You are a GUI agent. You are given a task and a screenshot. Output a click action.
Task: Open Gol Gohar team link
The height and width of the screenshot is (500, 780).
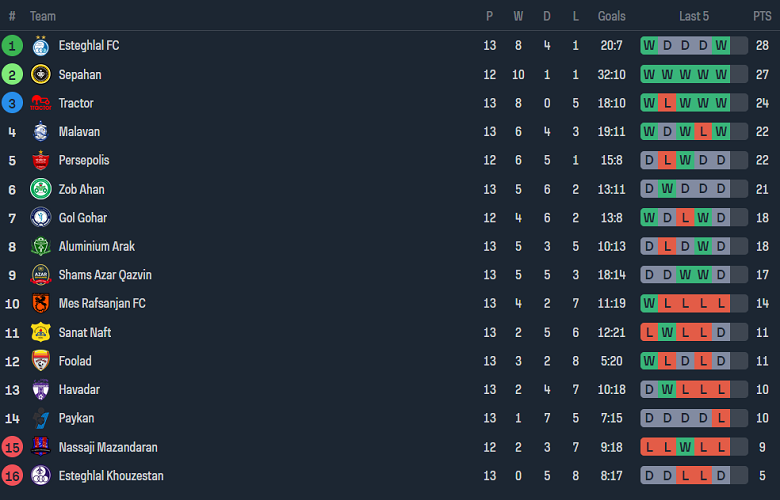point(82,218)
